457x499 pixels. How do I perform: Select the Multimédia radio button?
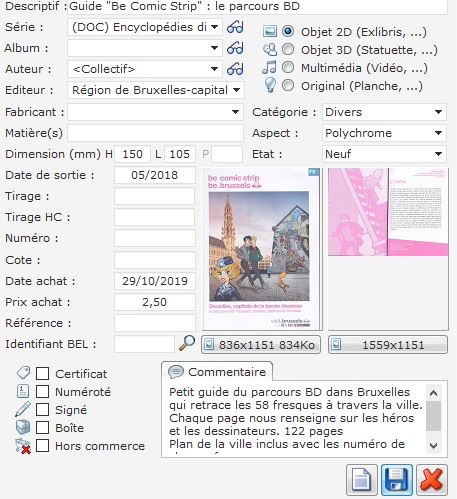click(x=288, y=67)
